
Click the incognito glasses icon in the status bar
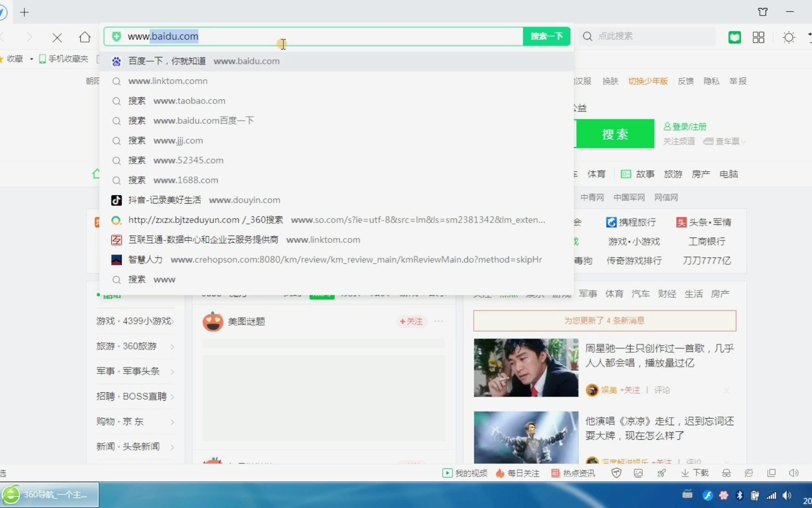[x=726, y=473]
